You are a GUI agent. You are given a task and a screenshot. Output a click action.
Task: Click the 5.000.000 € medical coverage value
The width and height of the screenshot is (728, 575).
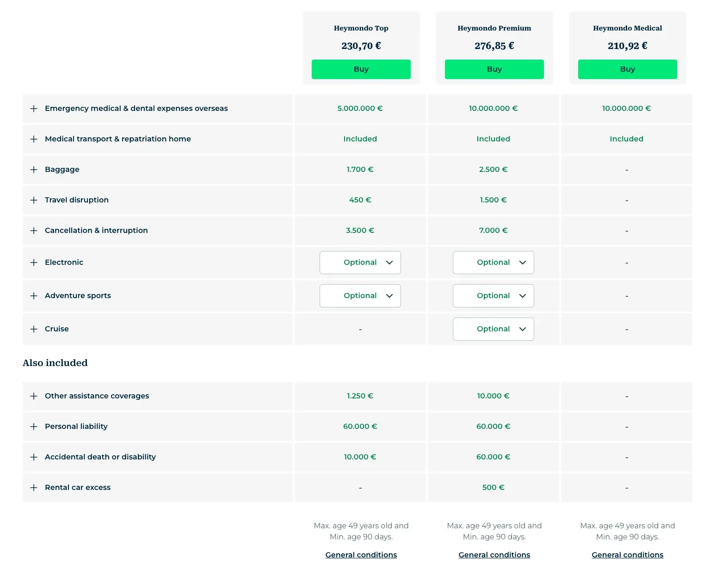point(360,109)
